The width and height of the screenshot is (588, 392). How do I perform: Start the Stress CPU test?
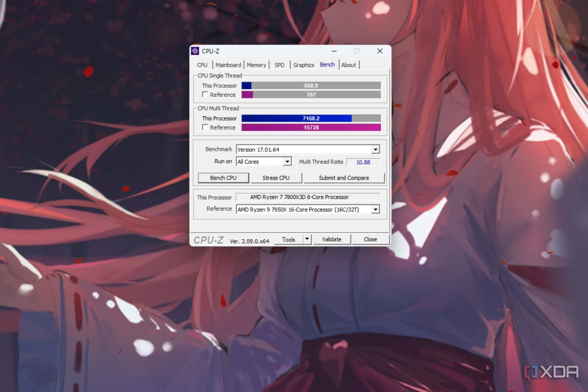point(276,178)
